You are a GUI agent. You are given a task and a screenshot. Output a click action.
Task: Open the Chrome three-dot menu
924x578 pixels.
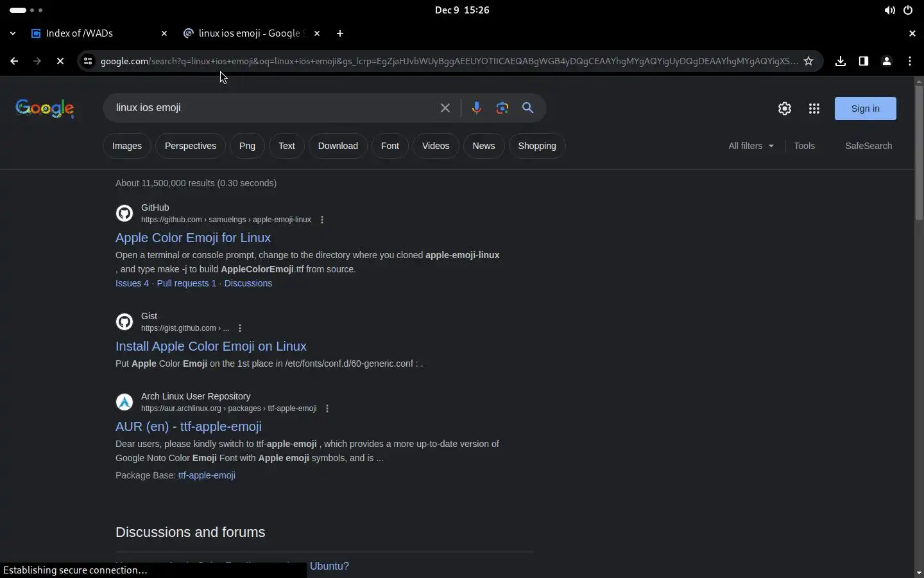[x=910, y=61]
